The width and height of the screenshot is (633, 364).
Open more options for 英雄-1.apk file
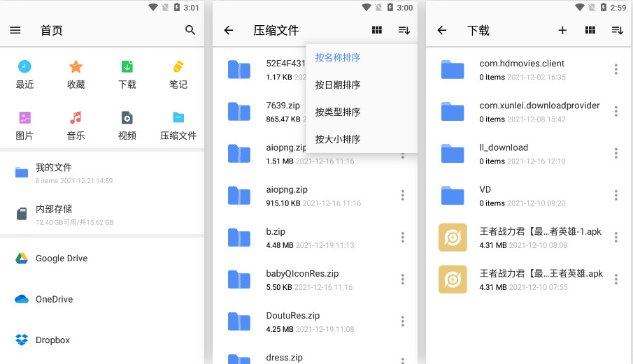point(616,238)
